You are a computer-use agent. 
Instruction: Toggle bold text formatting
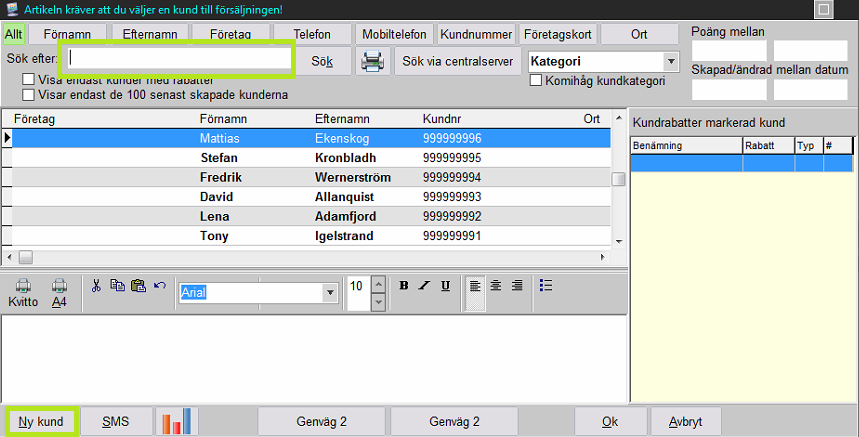pos(404,285)
